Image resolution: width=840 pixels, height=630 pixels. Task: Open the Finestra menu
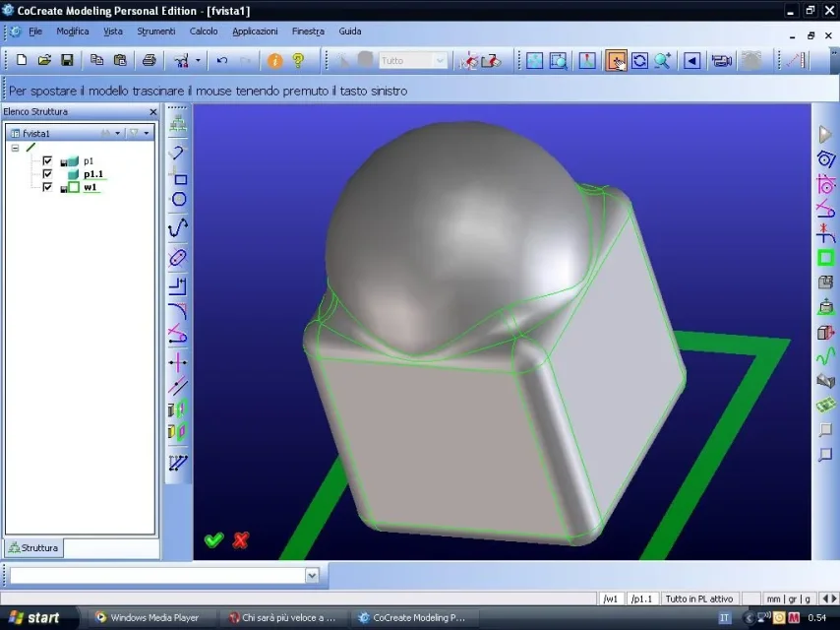click(x=308, y=31)
